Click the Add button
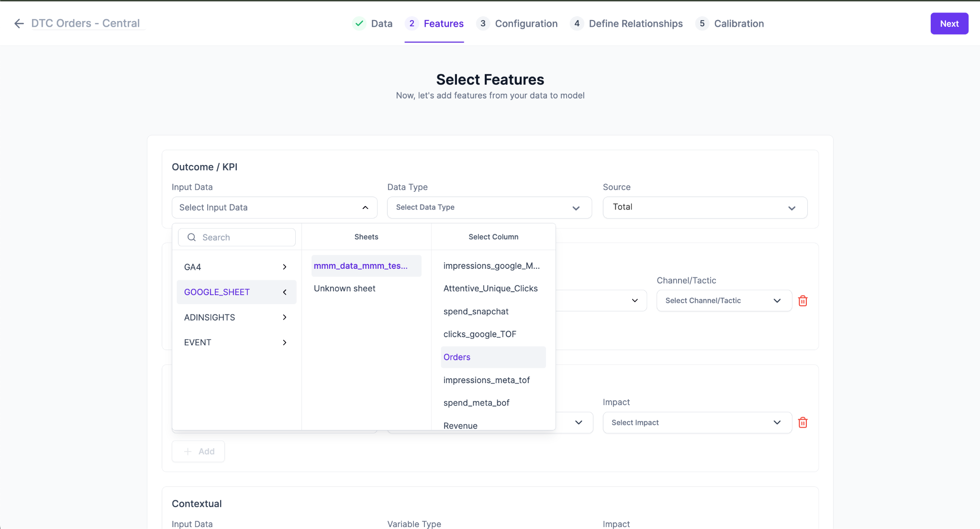This screenshot has height=529, width=980. pyautogui.click(x=198, y=452)
